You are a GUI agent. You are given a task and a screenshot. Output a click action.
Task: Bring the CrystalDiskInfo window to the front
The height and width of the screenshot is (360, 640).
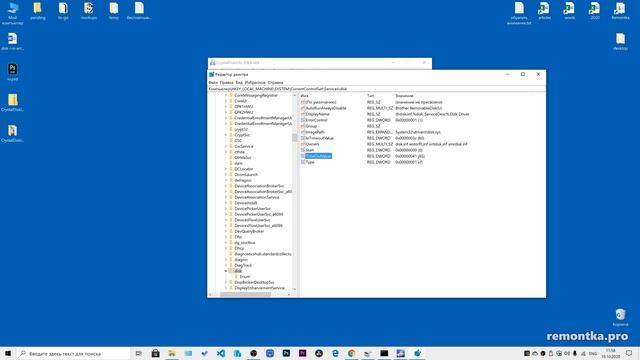[320, 63]
